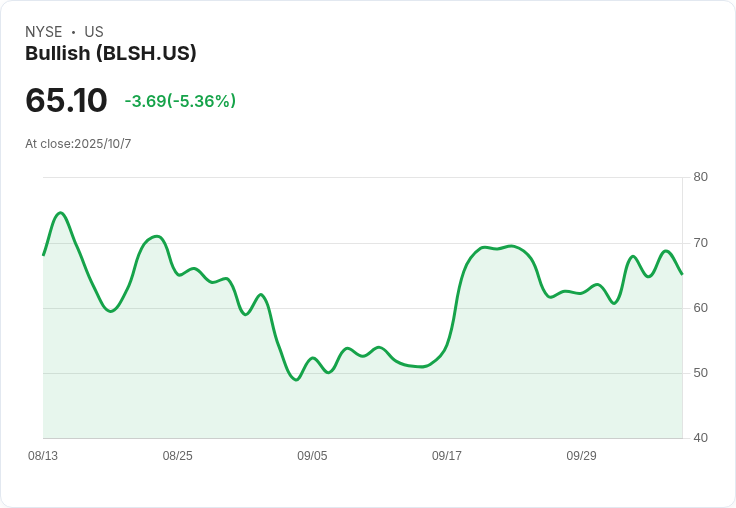Select the 09/29 date on the axis

[x=581, y=456]
